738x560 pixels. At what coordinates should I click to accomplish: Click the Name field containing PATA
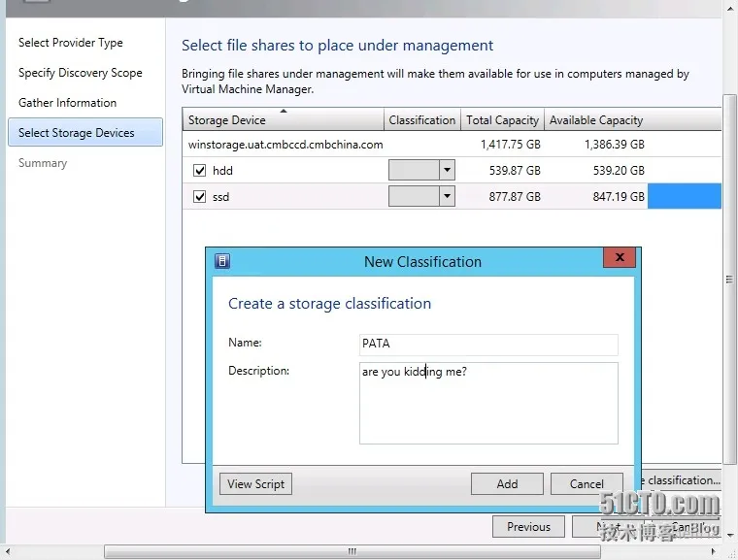pos(488,344)
